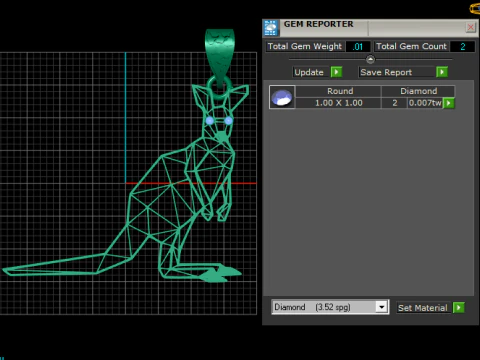Click the 0.007tw weight cell
480x360 pixels.
point(425,103)
